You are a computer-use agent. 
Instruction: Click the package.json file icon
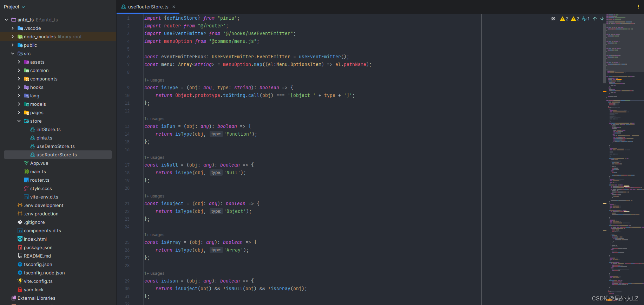(x=20, y=247)
